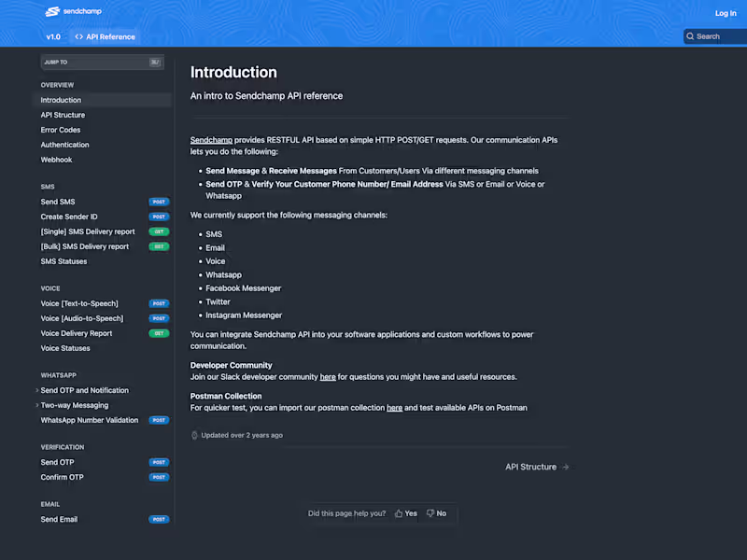The height and width of the screenshot is (560, 747).
Task: Select the API Reference tab
Action: (x=106, y=37)
